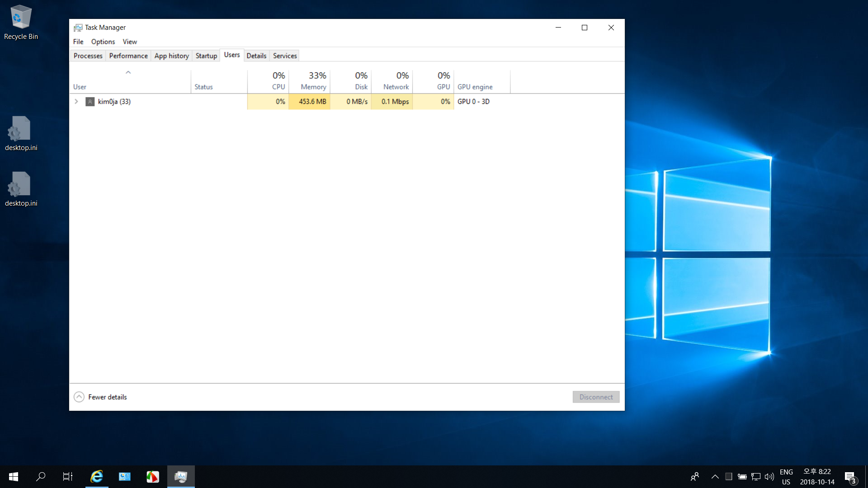Switch to the Performance tab
The height and width of the screenshot is (488, 868).
coord(128,56)
